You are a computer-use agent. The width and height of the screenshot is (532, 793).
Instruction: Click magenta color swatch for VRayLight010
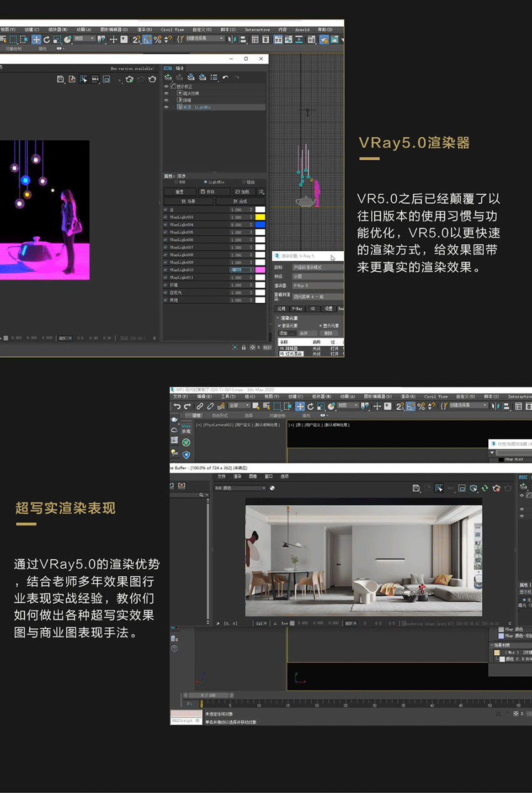coord(260,270)
